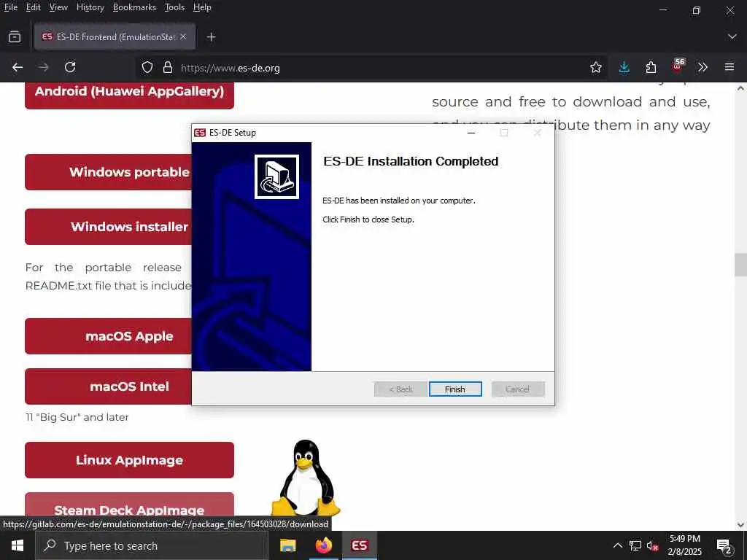Click "ES-DE has been installed" text
Image resolution: width=747 pixels, height=560 pixels.
399,201
